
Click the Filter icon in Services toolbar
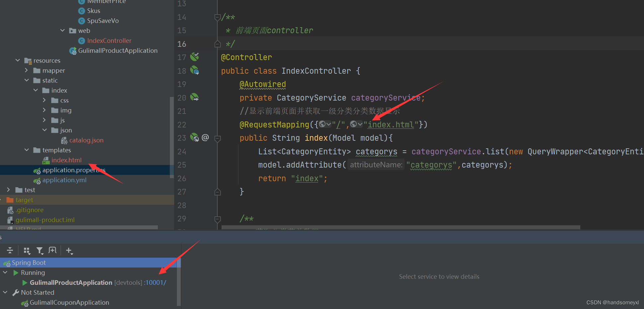(40, 251)
